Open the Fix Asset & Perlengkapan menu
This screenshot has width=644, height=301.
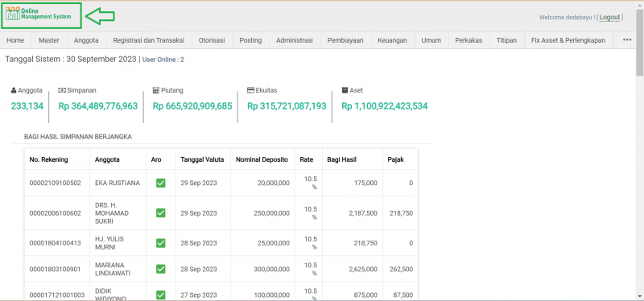click(x=568, y=40)
